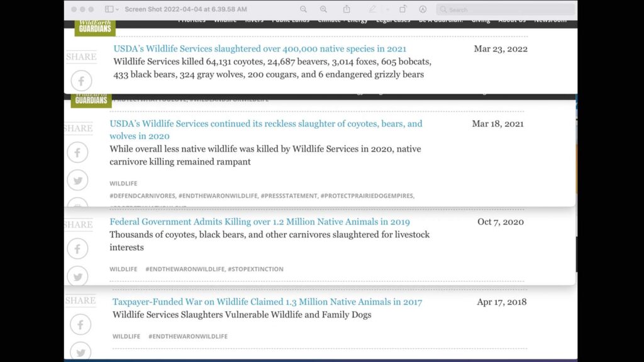Screen dimensions: 644x362
Task: Select WILDLIFE category under the 2020 slaughter article
Action: 123,184
